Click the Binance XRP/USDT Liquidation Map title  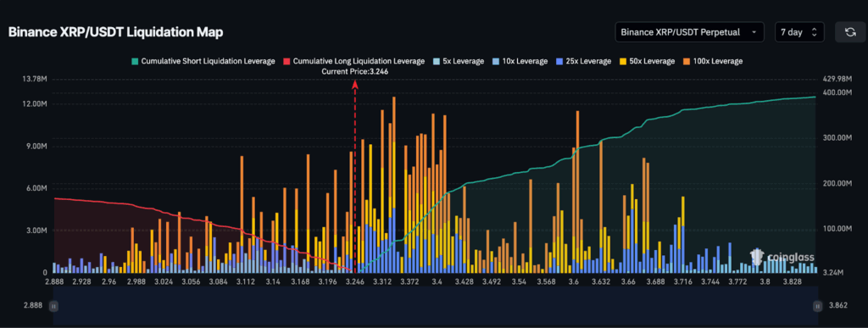tap(115, 32)
